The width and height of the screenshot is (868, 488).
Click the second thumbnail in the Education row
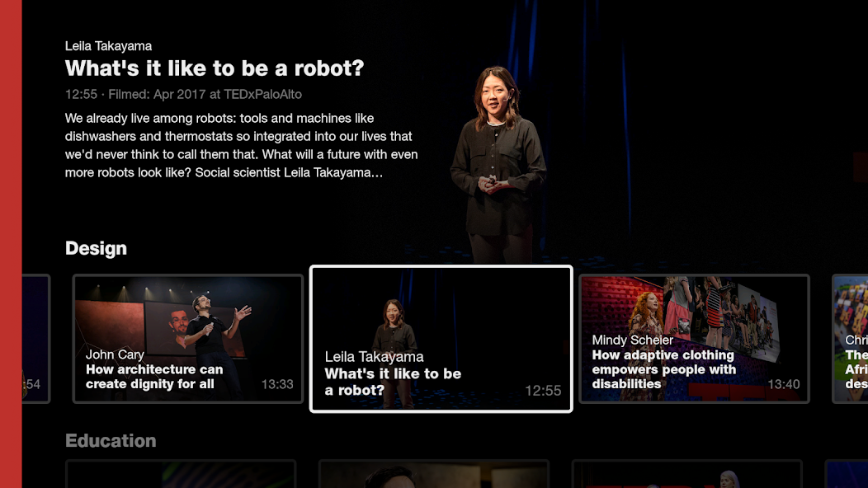(x=433, y=476)
